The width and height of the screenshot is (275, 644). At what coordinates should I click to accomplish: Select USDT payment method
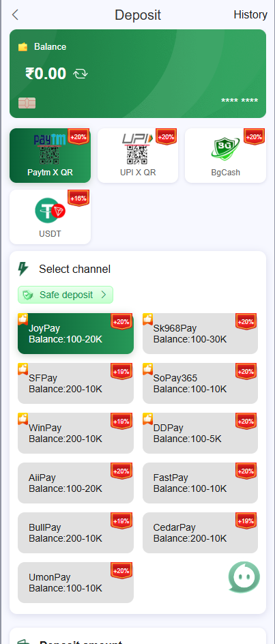50,217
